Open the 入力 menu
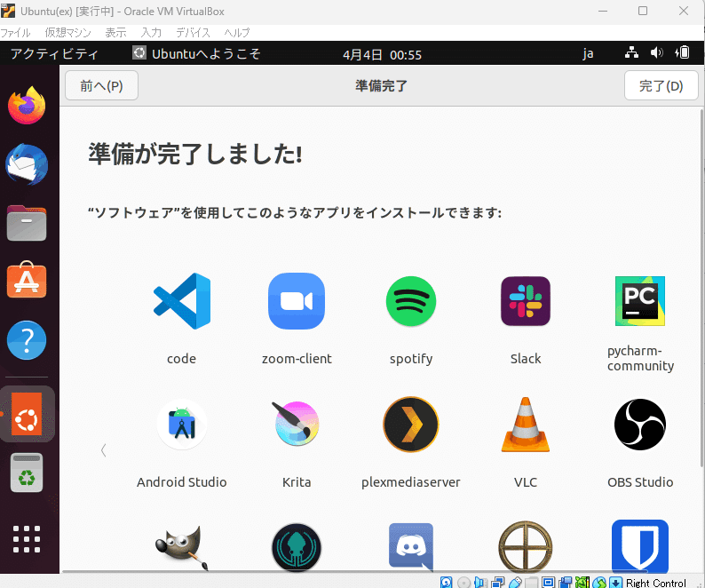 click(151, 33)
